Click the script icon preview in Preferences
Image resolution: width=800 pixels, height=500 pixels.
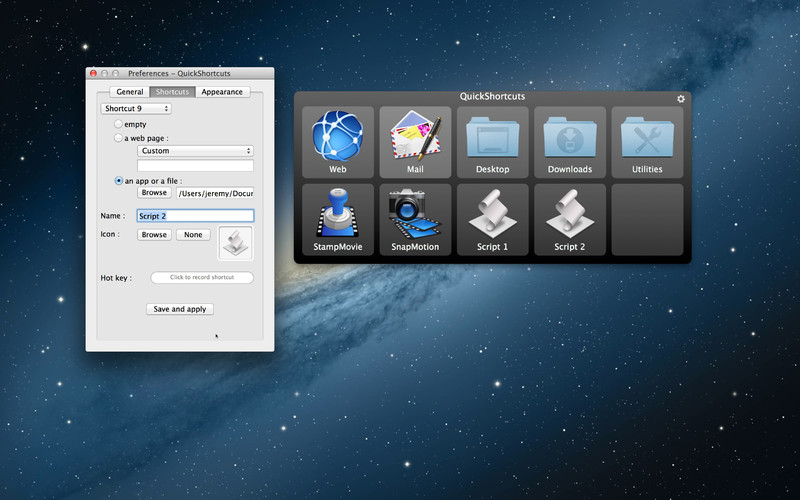click(236, 243)
